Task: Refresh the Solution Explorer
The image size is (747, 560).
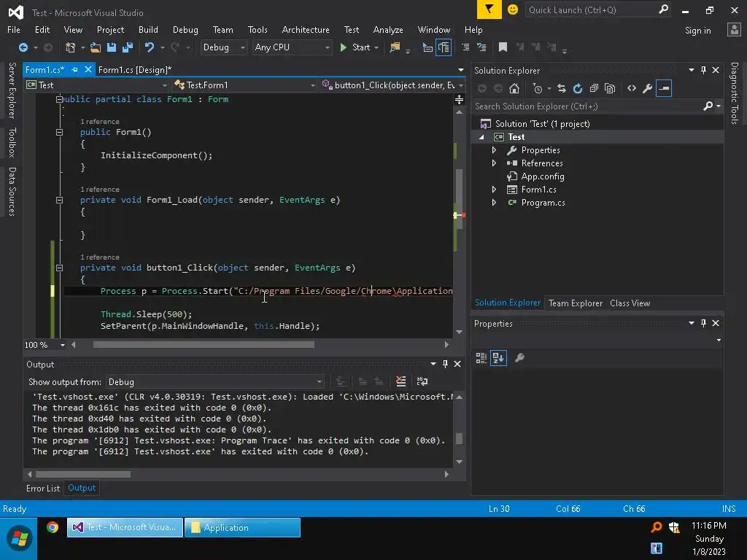Action: [578, 88]
